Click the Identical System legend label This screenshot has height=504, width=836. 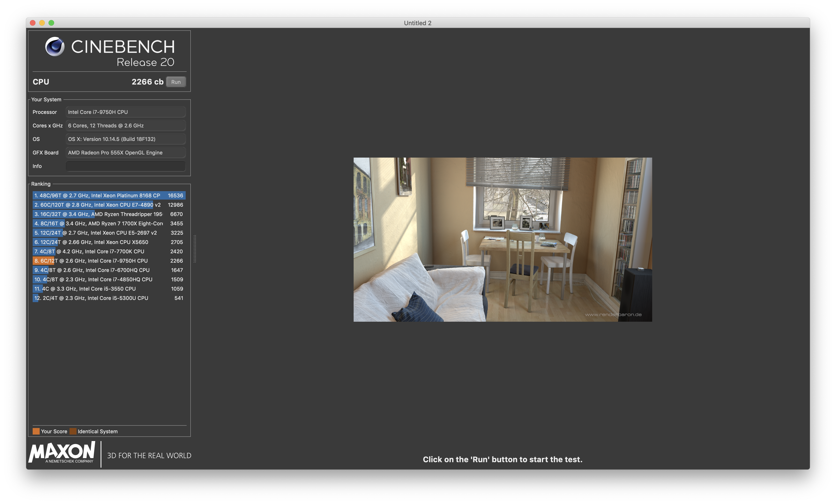click(x=98, y=432)
